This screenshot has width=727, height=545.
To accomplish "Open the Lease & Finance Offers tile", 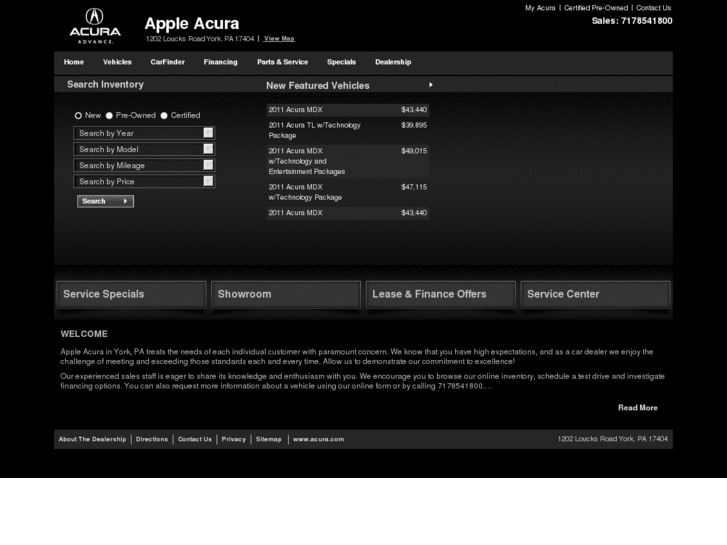I will click(440, 295).
